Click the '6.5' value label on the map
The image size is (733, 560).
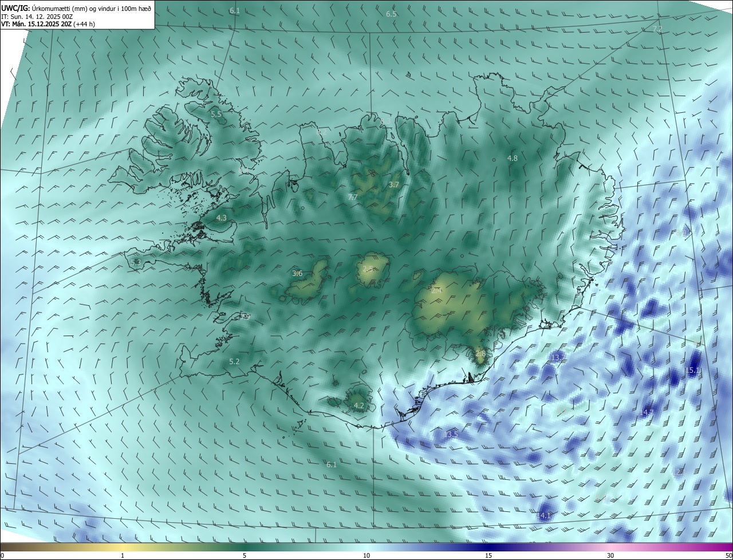(391, 14)
